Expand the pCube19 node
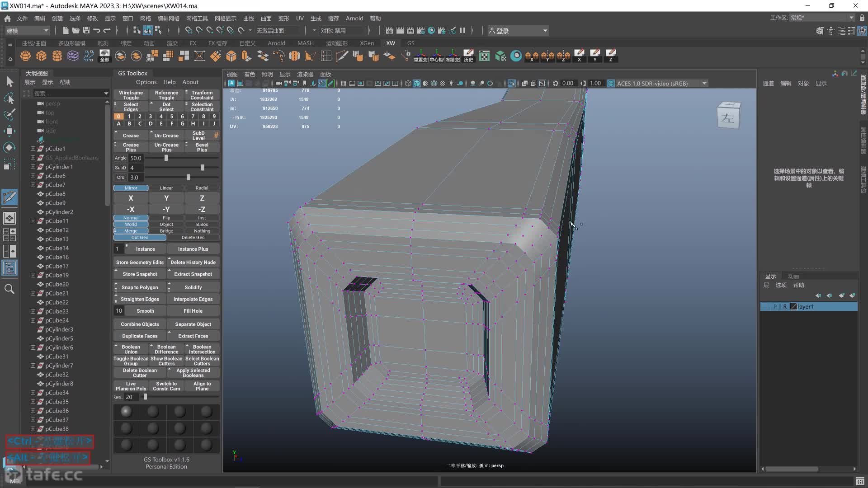 (x=33, y=275)
